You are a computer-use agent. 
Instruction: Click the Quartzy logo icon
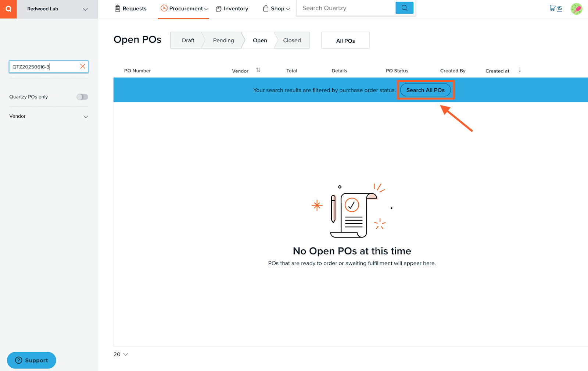coord(8,8)
